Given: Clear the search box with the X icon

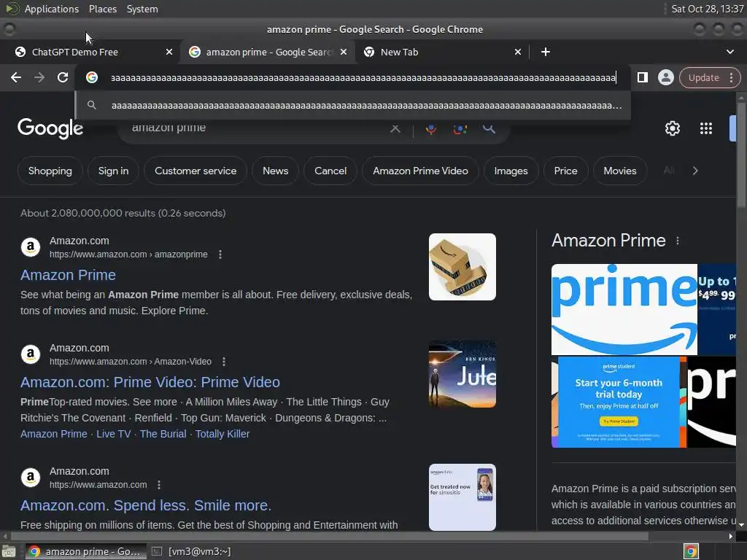Looking at the screenshot, I should click(395, 128).
